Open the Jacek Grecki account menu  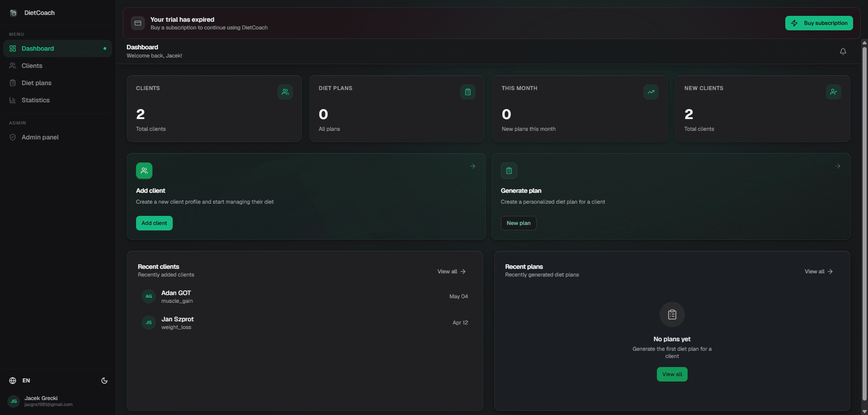57,401
